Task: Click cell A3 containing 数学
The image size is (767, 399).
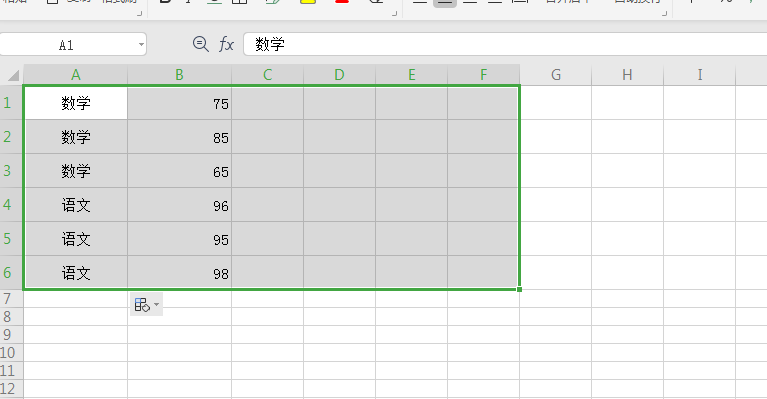Action: click(75, 171)
